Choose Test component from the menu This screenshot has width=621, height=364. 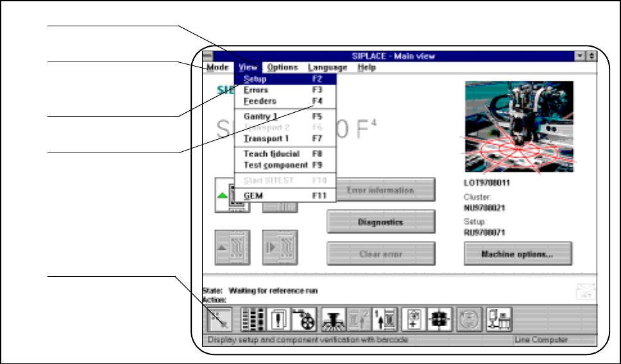[285, 165]
